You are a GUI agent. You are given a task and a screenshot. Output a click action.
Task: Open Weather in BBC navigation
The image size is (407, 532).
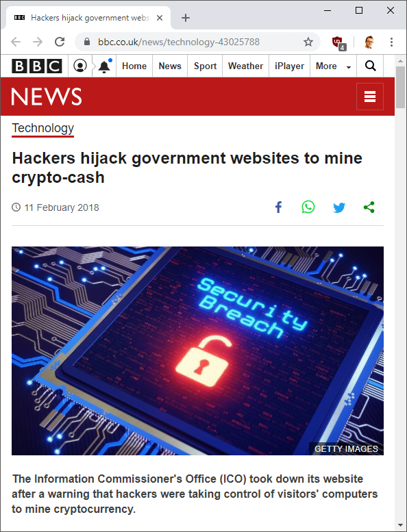(245, 66)
